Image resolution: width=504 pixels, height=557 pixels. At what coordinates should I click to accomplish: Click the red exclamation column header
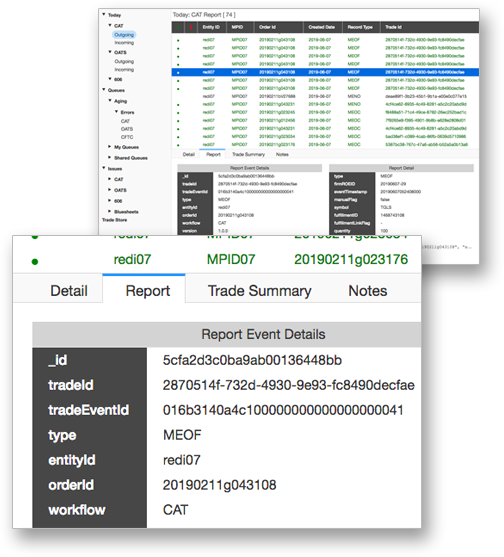tap(191, 27)
